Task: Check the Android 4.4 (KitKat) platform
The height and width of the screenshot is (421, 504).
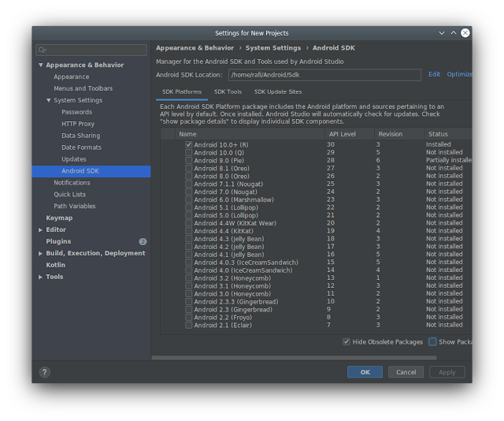Action: click(x=189, y=231)
